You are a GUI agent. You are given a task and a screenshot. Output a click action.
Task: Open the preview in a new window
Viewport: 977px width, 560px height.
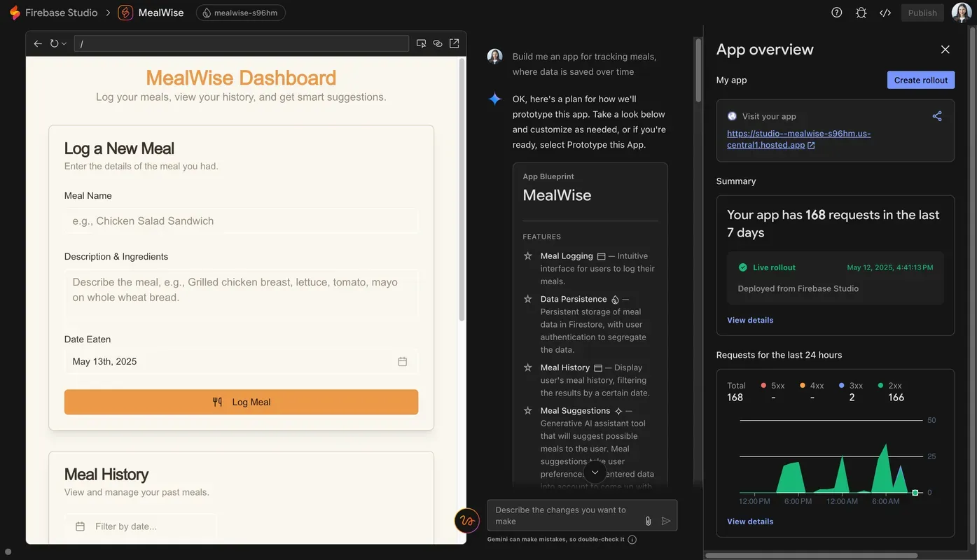pyautogui.click(x=455, y=43)
